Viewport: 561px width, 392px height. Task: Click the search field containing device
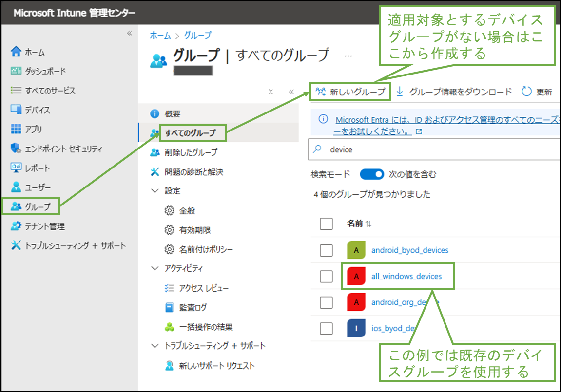[434, 149]
